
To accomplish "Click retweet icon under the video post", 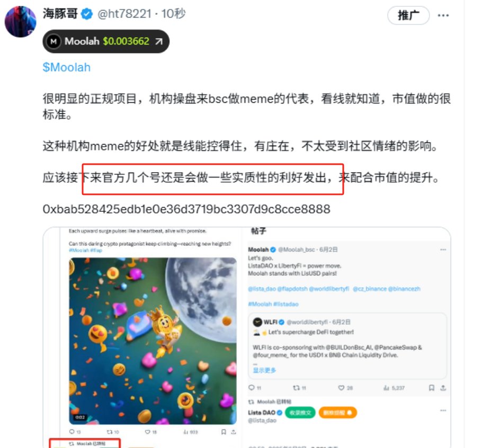I will coord(109,432).
